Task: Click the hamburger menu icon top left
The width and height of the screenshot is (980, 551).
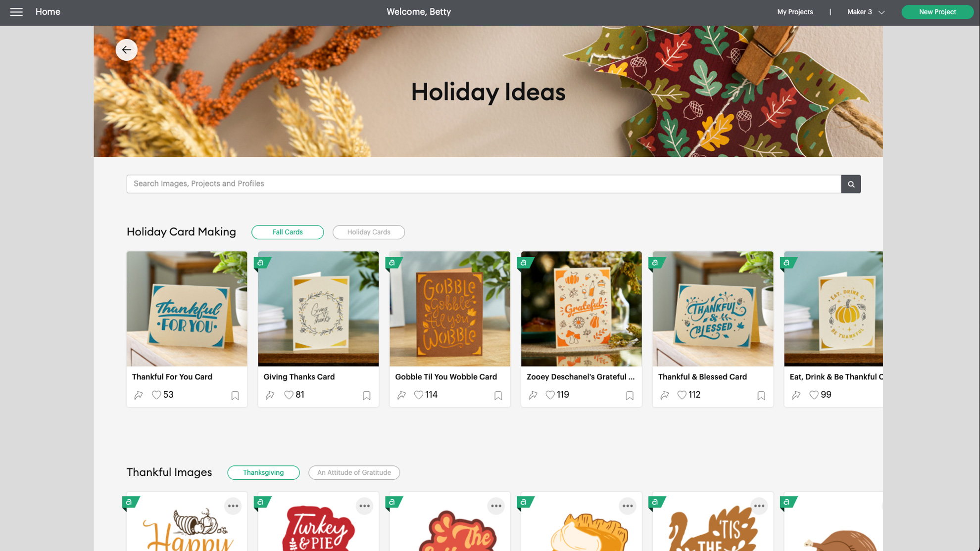Action: tap(16, 11)
